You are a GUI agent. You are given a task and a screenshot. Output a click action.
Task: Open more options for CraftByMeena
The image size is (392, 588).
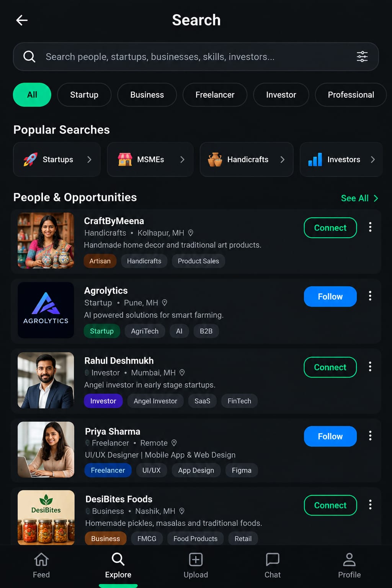click(370, 227)
